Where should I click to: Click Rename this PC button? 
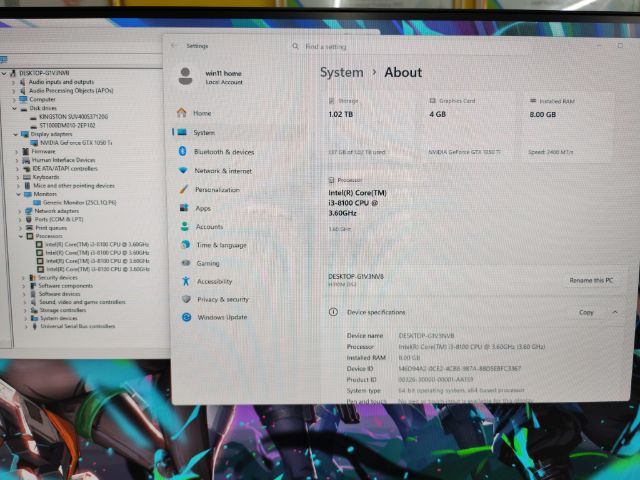click(591, 280)
